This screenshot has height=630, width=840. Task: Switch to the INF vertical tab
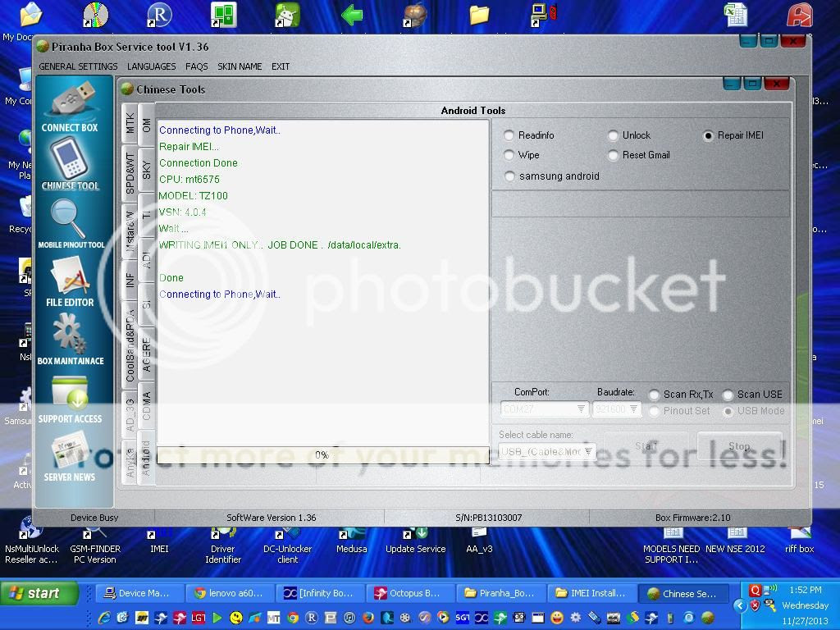(x=130, y=281)
